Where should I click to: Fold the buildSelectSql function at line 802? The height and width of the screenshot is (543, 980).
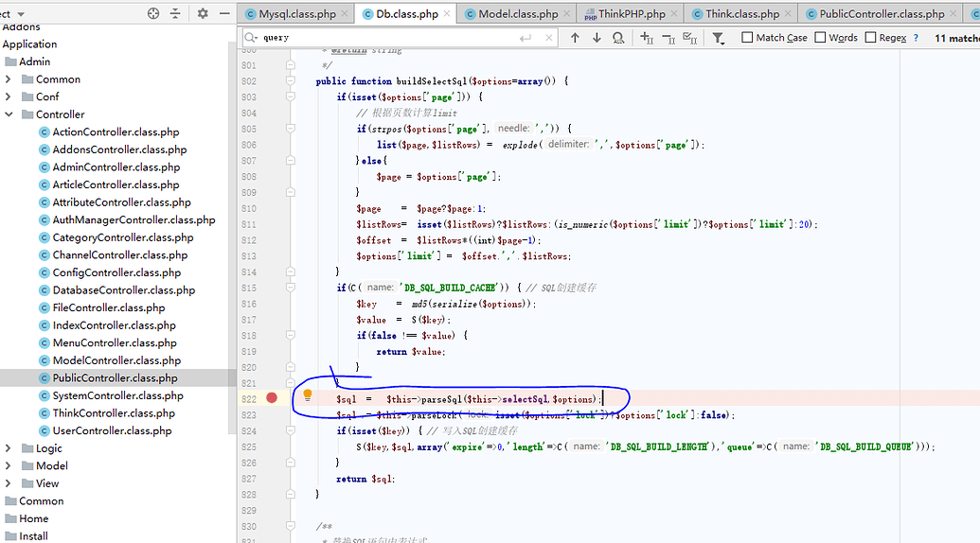pyautogui.click(x=291, y=80)
